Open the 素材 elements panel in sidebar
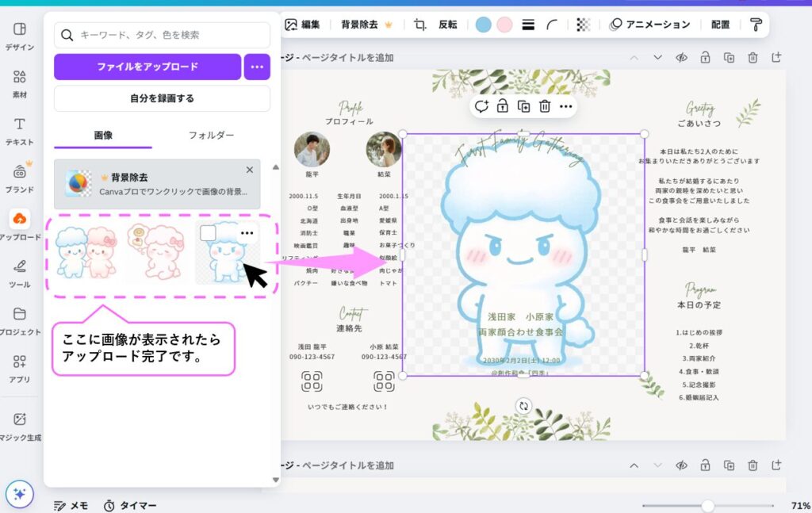Viewport: 812px width, 513px height. coord(20,83)
